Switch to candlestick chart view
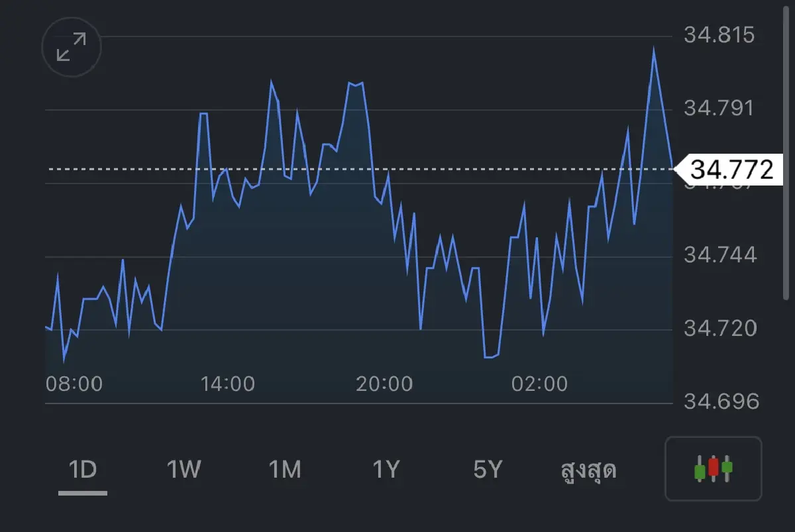 [714, 468]
